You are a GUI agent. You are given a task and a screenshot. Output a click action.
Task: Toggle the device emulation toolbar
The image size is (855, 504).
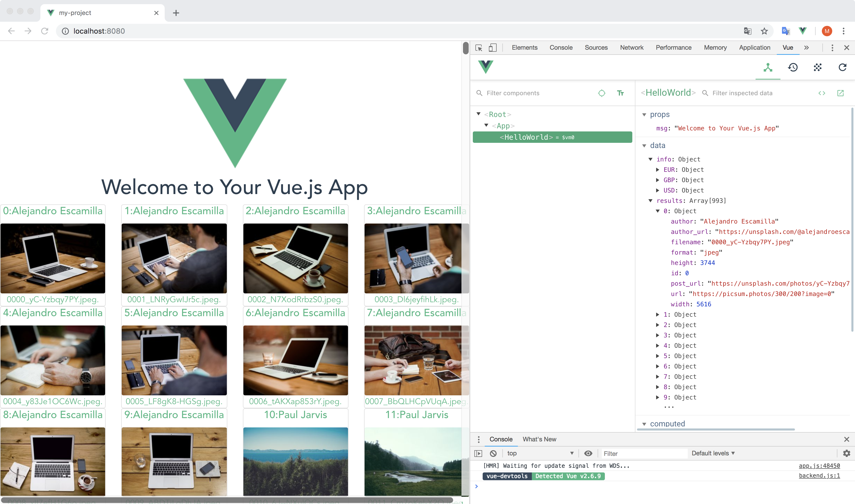(493, 48)
